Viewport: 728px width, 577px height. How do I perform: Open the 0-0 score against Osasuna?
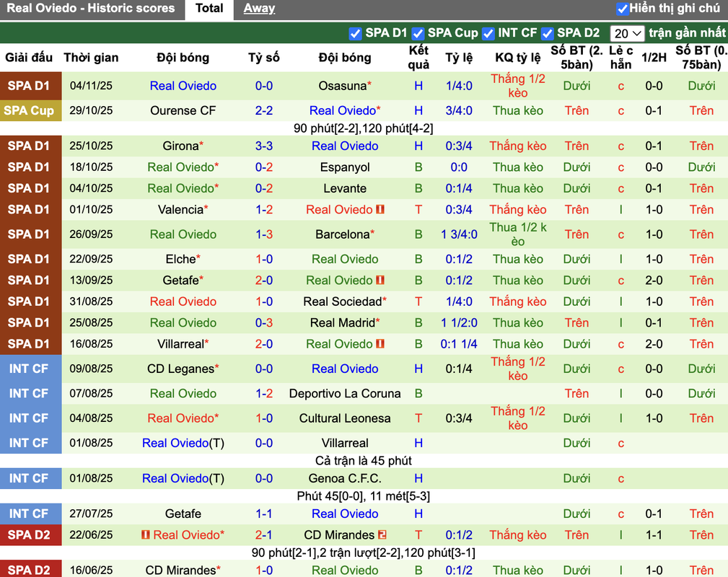click(x=264, y=86)
